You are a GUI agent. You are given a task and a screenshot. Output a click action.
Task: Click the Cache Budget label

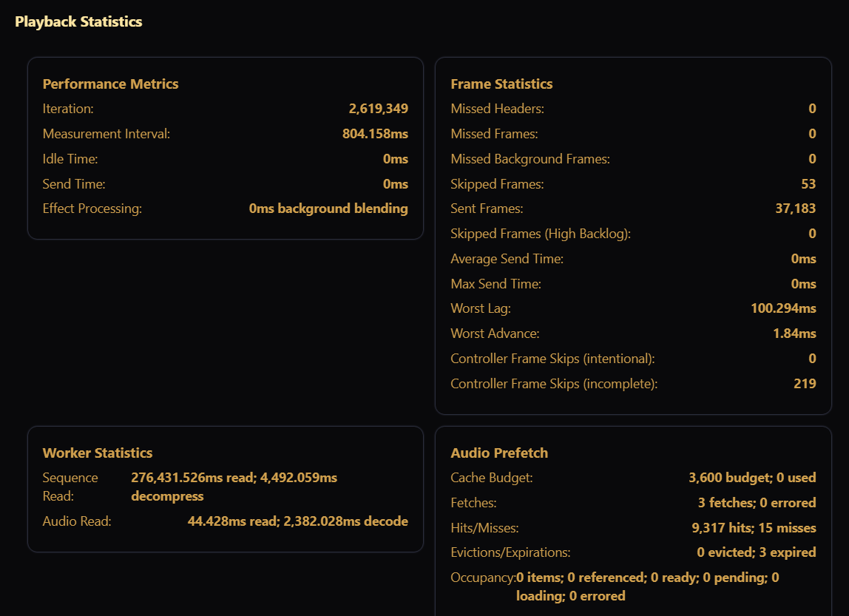(492, 478)
